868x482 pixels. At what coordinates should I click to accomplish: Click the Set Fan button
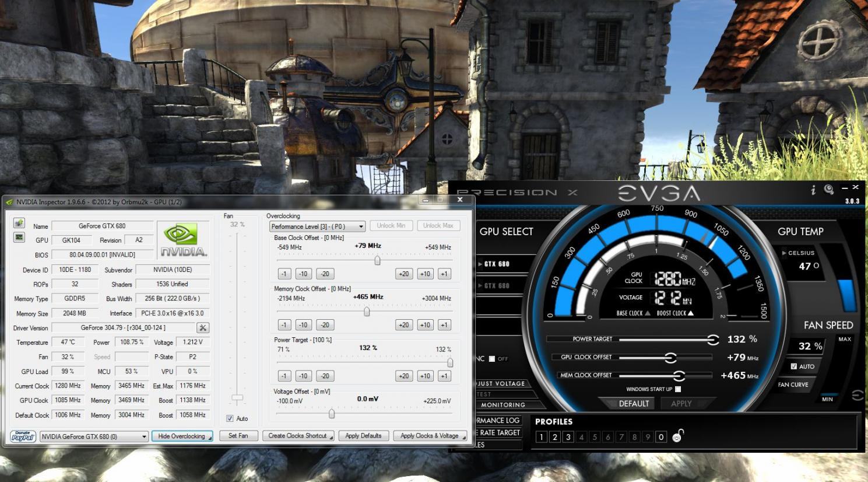(238, 436)
